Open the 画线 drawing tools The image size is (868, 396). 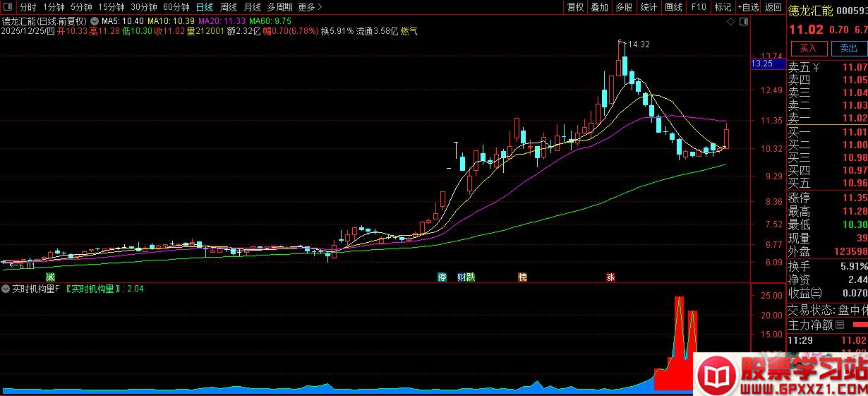(674, 7)
